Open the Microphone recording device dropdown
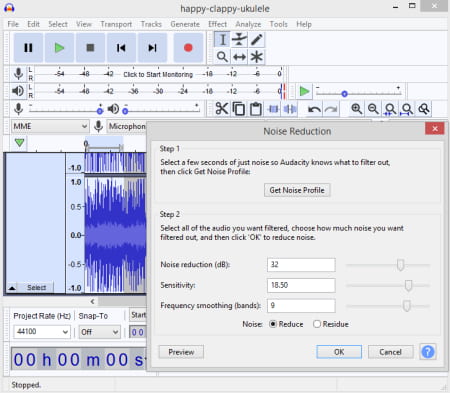Image resolution: width=450 pixels, height=393 pixels. coord(127,126)
